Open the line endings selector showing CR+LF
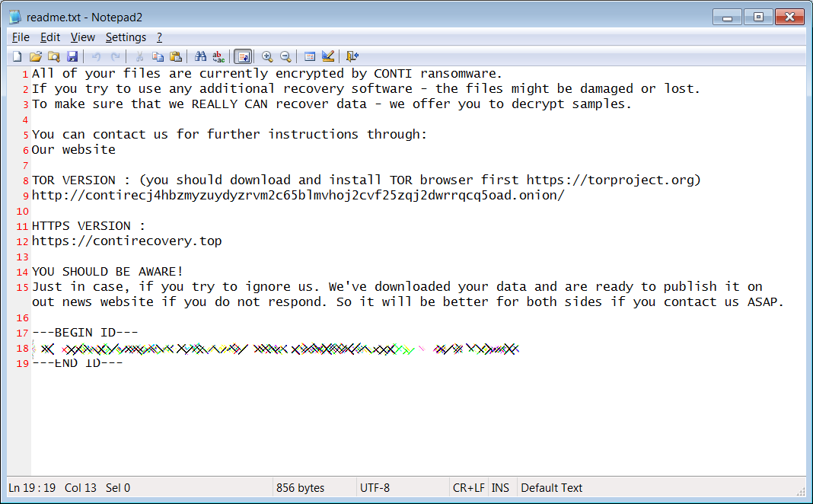Viewport: 813px width, 504px height. (469, 487)
